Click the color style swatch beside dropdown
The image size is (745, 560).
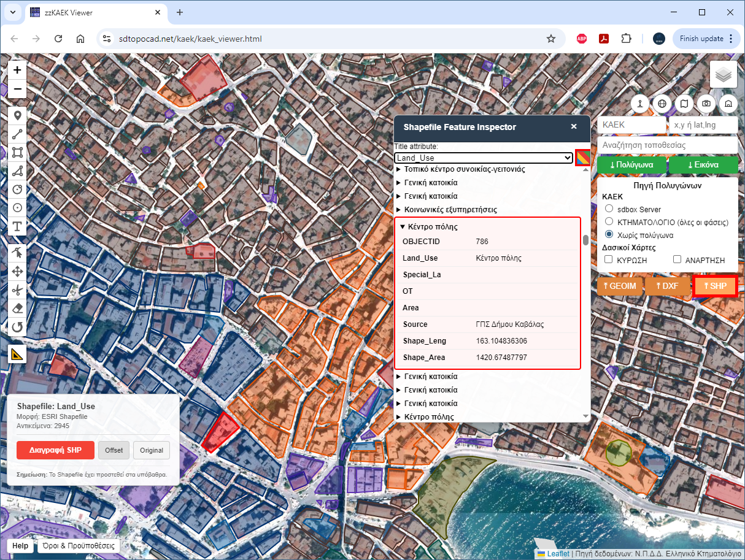pyautogui.click(x=582, y=158)
